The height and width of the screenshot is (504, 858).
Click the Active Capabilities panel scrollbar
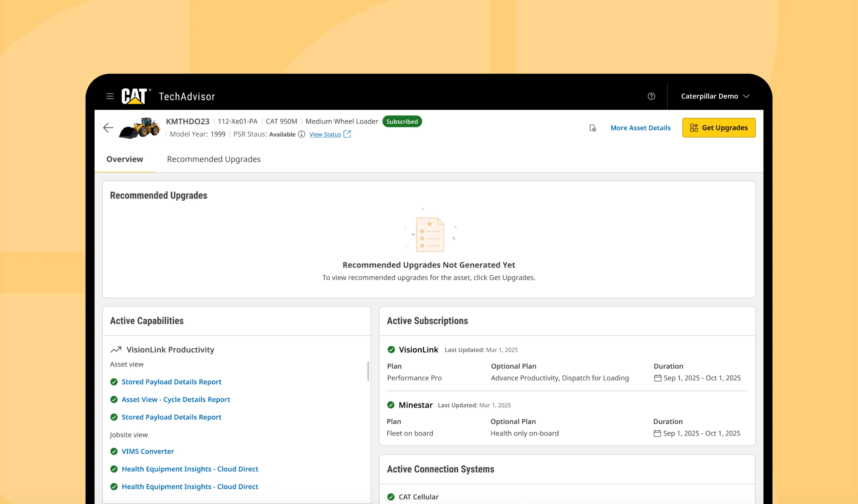click(x=368, y=371)
